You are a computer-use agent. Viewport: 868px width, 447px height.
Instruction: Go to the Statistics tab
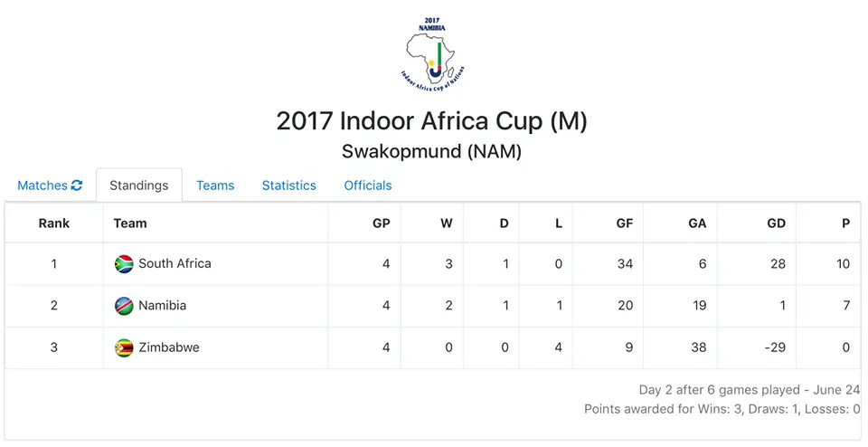(x=289, y=185)
